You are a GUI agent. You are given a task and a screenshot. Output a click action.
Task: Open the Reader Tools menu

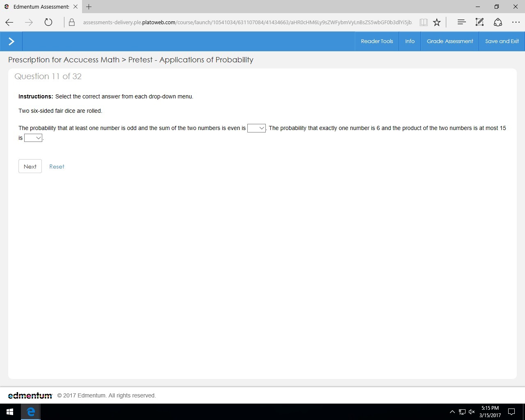[377, 41]
